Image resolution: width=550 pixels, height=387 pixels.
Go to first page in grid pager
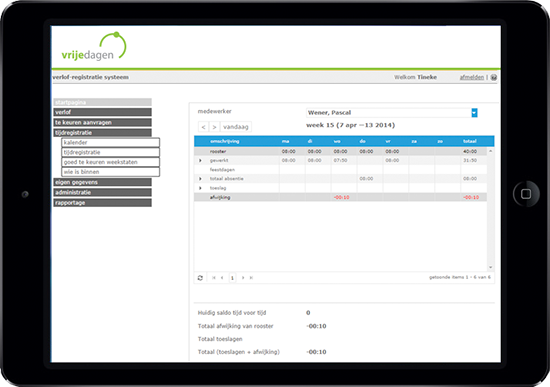tap(214, 278)
